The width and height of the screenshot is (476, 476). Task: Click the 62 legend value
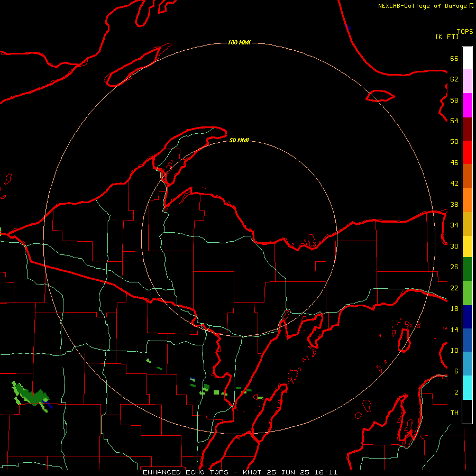454,79
